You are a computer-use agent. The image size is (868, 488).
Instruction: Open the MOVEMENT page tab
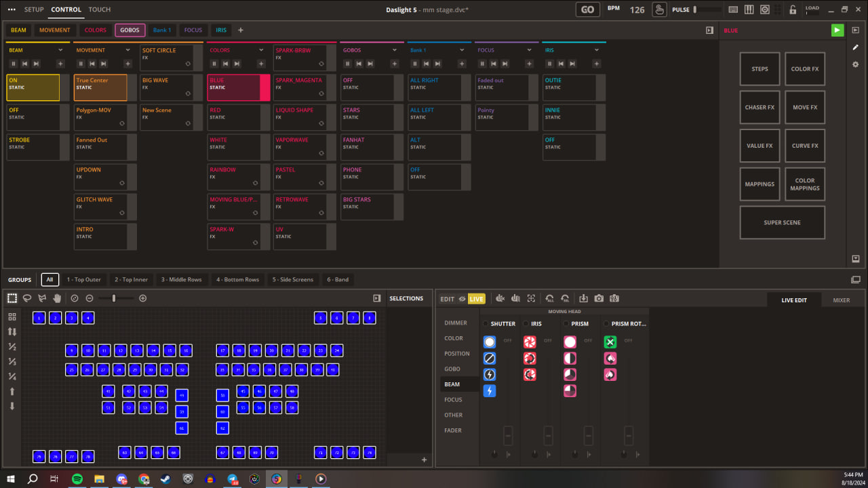pos(54,30)
